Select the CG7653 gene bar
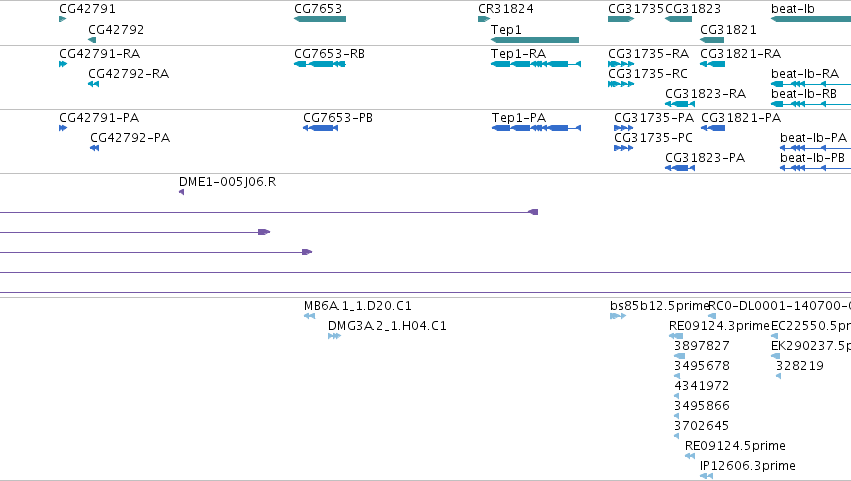This screenshot has width=851, height=481. [320, 19]
